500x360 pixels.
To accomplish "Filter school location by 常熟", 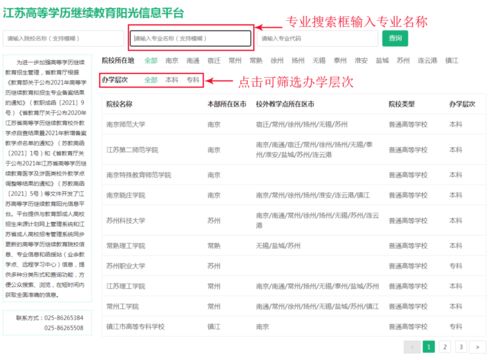I will pos(256,60).
